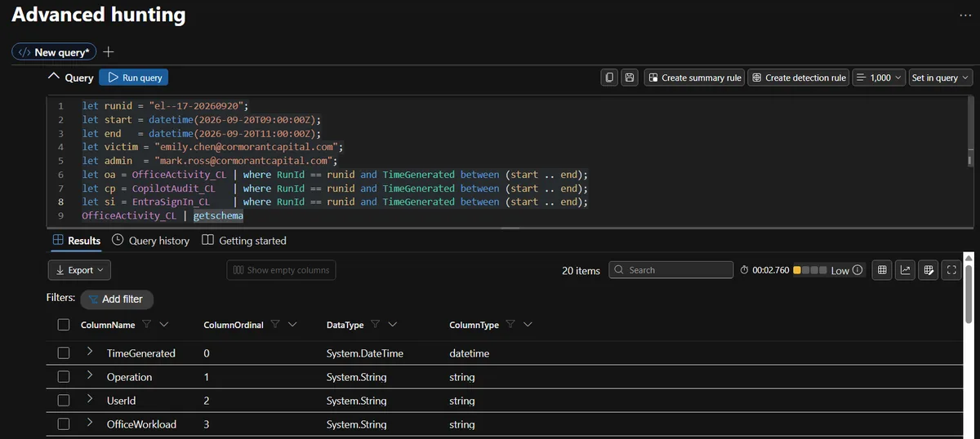980x439 pixels.
Task: Check the UserId row checkbox
Action: pos(64,401)
